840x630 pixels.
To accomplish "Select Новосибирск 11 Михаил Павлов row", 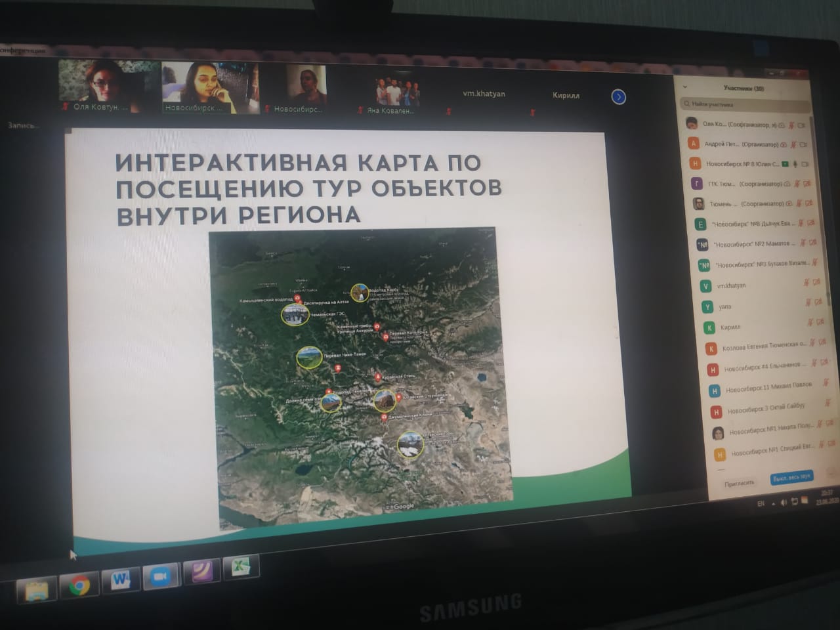I will tap(769, 388).
